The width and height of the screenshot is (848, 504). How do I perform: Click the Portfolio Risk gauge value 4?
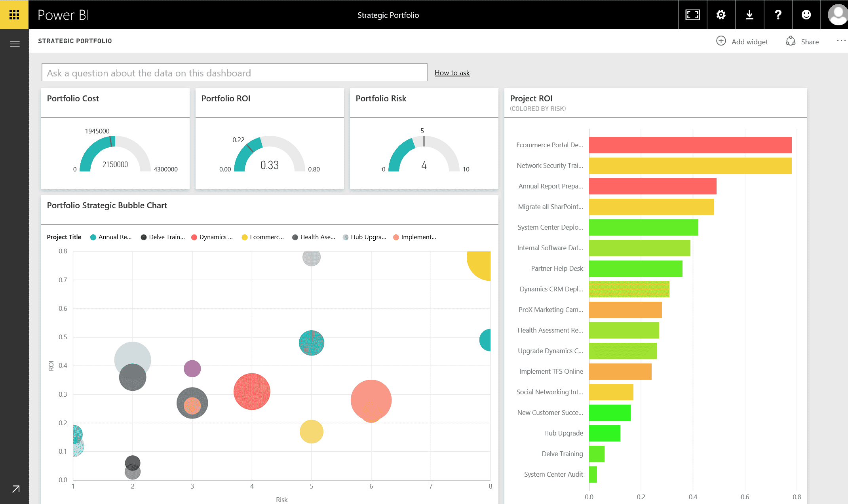(x=424, y=165)
